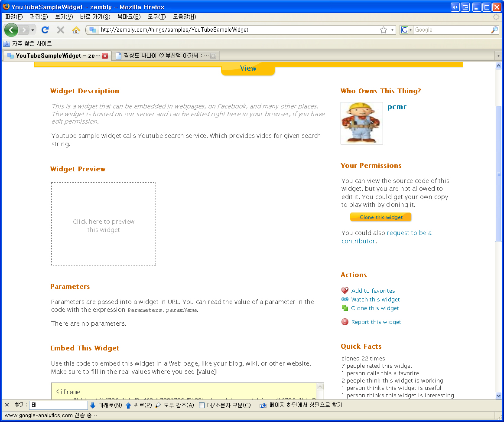Click 'There are no parameters.' text
Image resolution: width=504 pixels, height=422 pixels.
point(89,324)
